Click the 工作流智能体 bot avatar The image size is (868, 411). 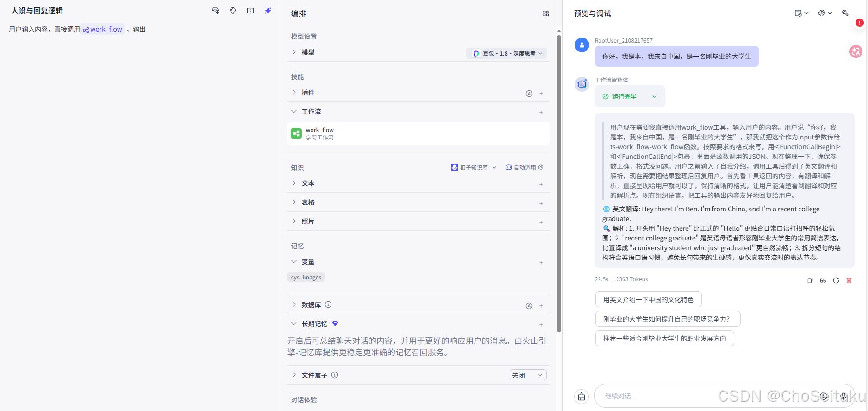[582, 84]
